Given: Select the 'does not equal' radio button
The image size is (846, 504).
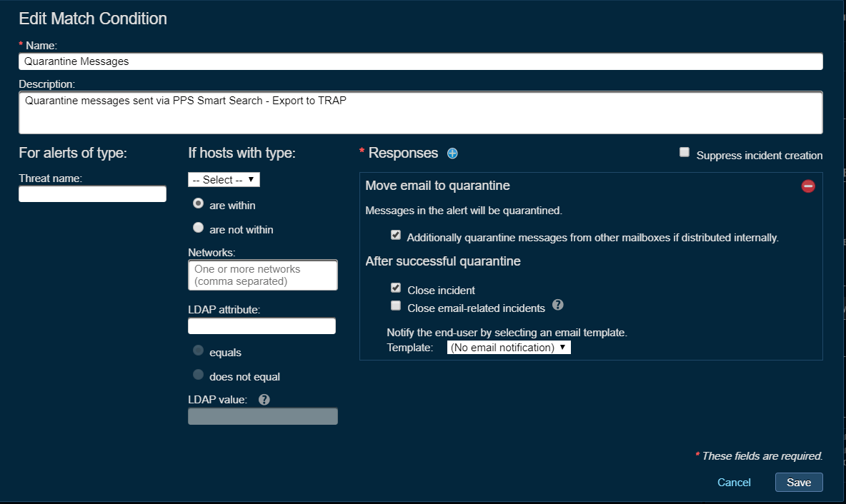Looking at the screenshot, I should [199, 376].
